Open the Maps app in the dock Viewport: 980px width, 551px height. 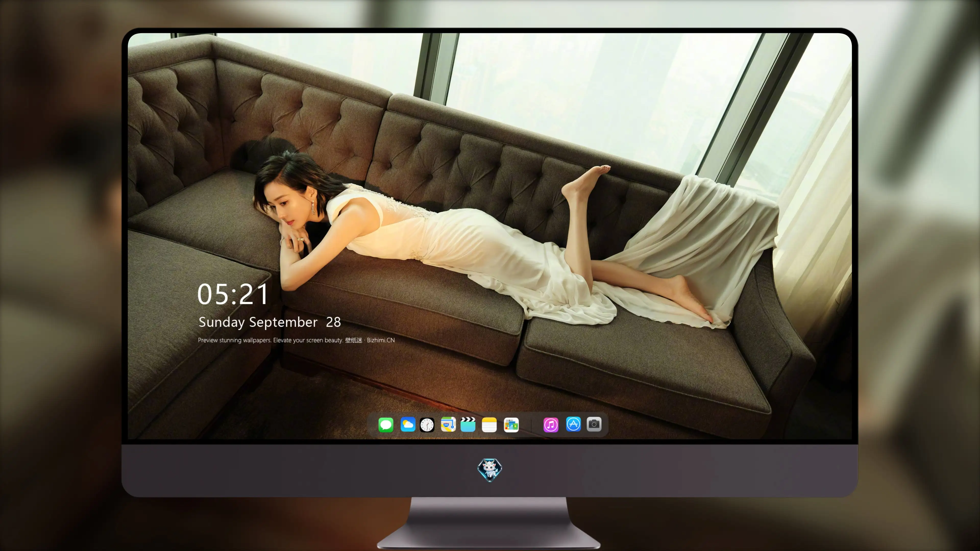point(448,424)
